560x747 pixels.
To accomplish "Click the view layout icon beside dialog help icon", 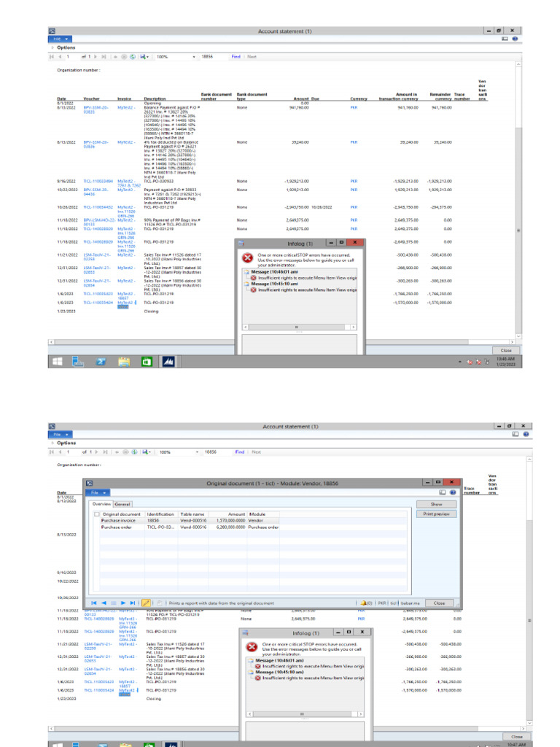I will pos(443,492).
